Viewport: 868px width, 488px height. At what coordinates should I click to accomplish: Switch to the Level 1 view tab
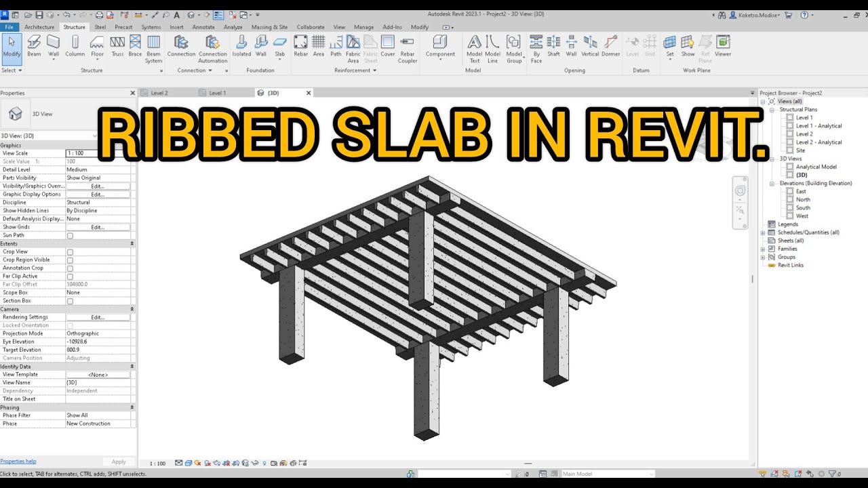[x=217, y=93]
